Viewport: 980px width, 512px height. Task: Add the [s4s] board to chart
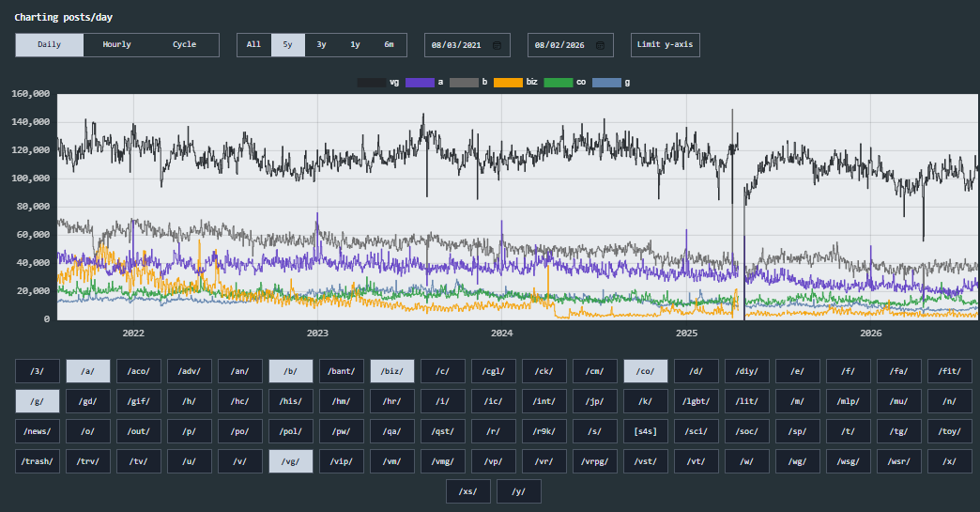646,431
